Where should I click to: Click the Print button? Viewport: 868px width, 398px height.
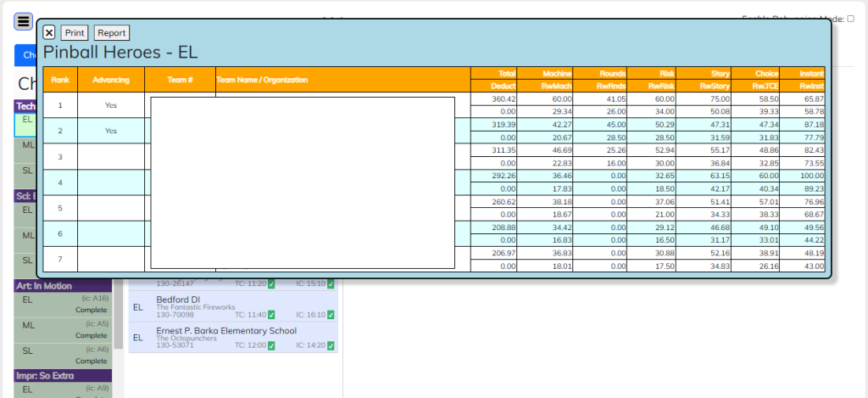pos(75,33)
